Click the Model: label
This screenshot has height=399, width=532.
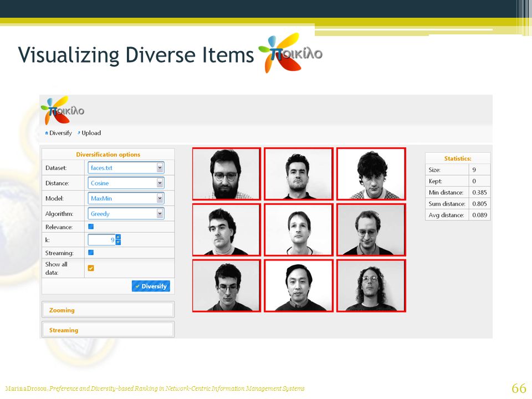[54, 198]
